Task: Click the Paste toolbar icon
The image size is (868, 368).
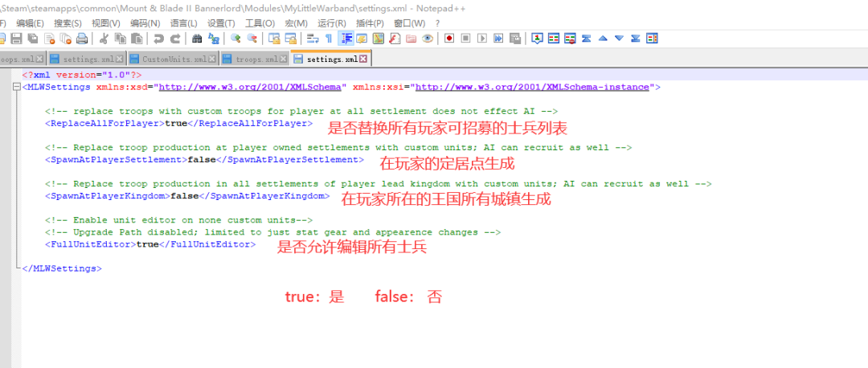Action: click(136, 39)
